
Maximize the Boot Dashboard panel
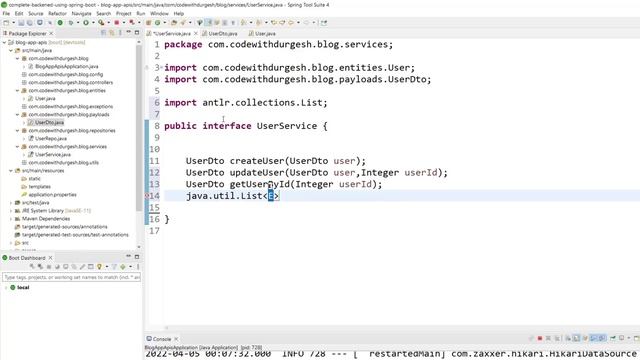[137, 257]
